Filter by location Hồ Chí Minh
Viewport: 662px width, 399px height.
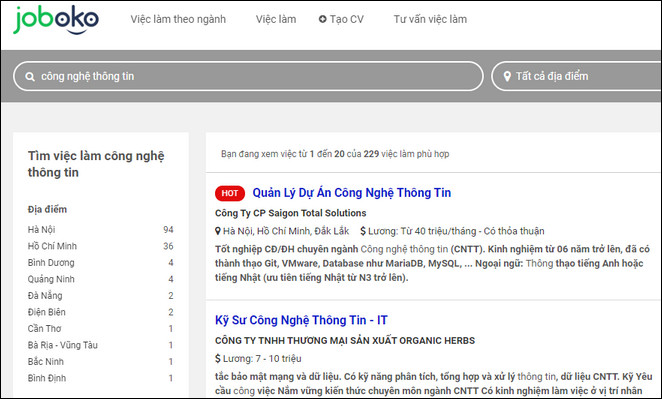pyautogui.click(x=52, y=246)
